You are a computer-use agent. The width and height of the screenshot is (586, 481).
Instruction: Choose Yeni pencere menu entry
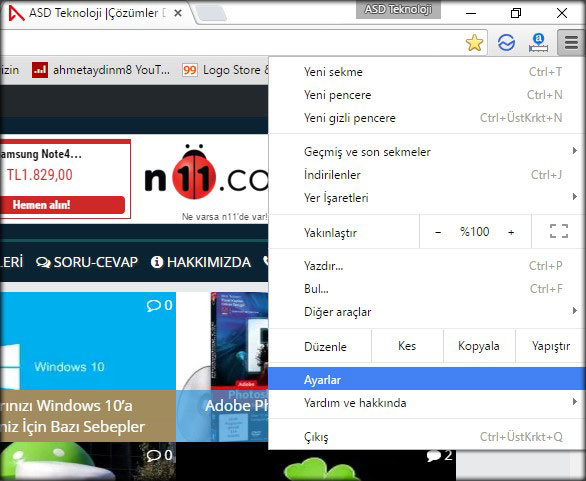(x=427, y=95)
